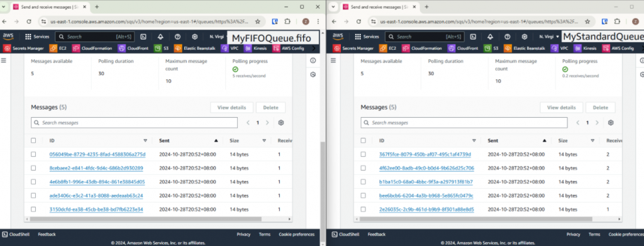
Task: Open CloudFormation shortcut in left window
Action: click(x=92, y=48)
